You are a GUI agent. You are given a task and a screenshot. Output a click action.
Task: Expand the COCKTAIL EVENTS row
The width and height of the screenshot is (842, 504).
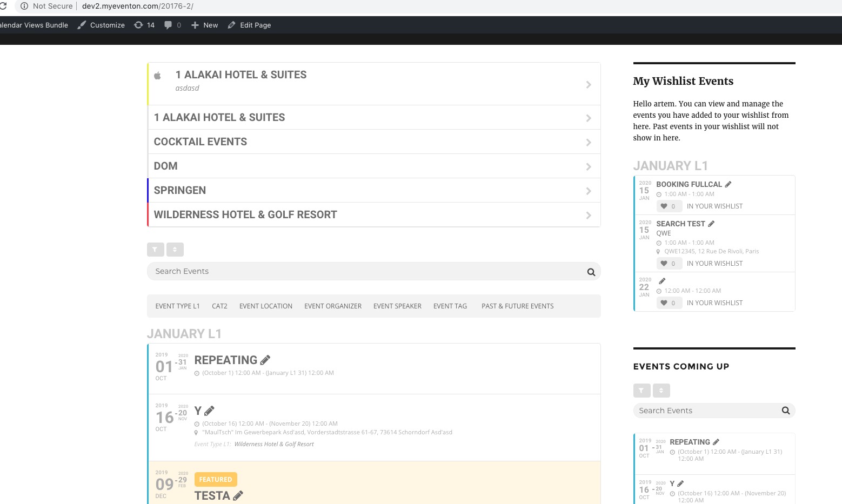point(373,142)
